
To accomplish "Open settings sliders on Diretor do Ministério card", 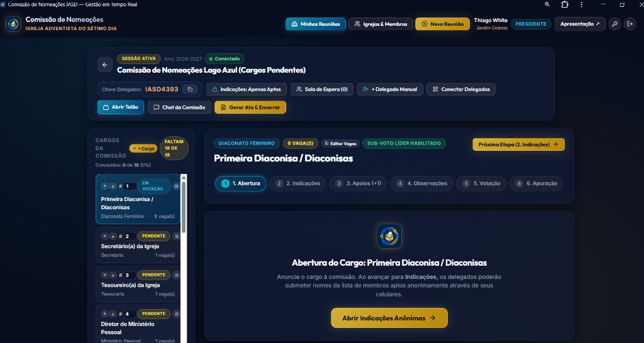I will click(177, 314).
